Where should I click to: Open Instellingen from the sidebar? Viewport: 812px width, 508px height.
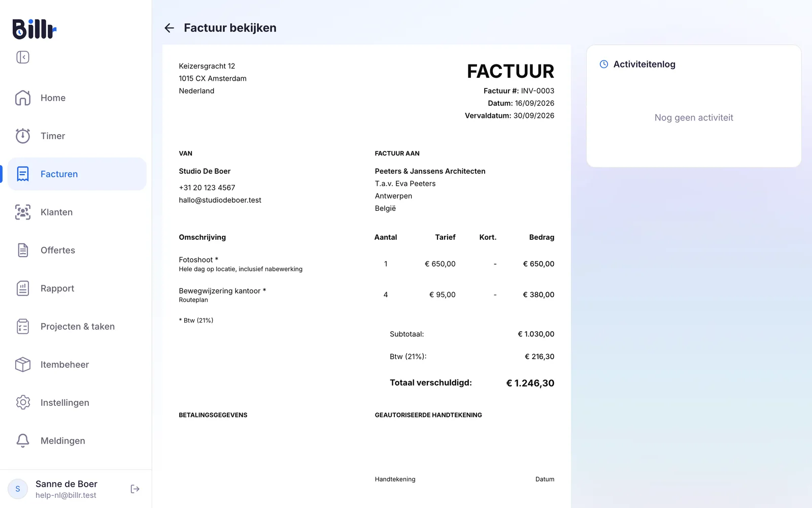77,402
